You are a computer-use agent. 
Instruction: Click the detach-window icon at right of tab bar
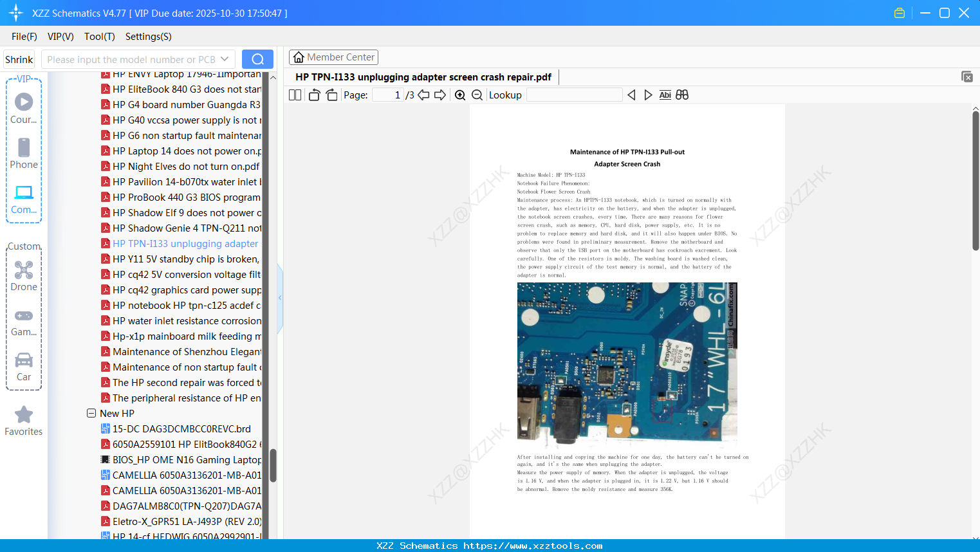[x=967, y=77]
